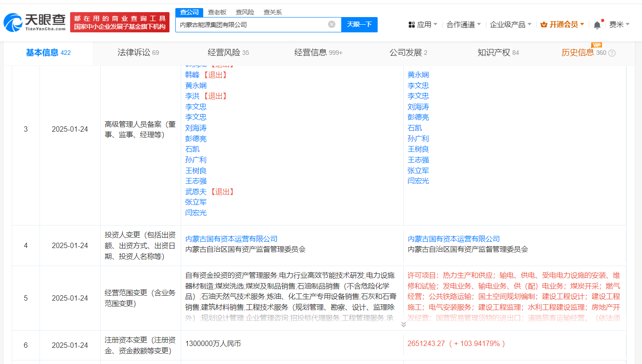The width and height of the screenshot is (642, 364).
Task: Open the notification bell icon
Action: [597, 25]
